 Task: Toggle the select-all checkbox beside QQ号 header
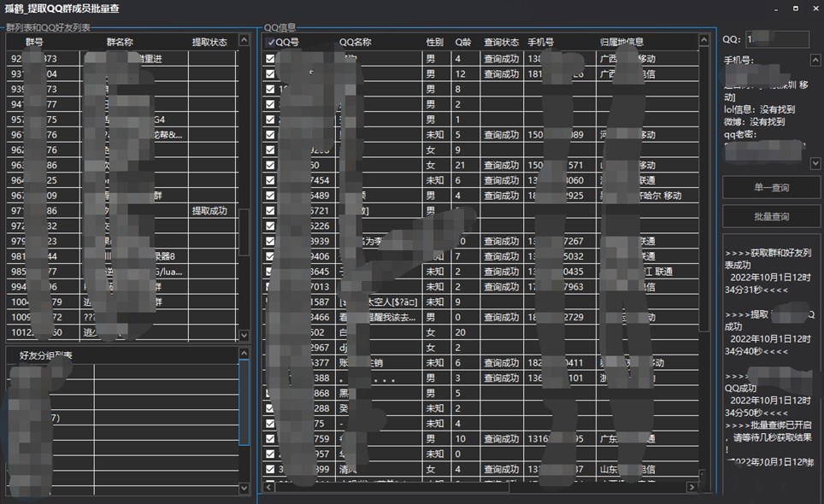tap(271, 42)
